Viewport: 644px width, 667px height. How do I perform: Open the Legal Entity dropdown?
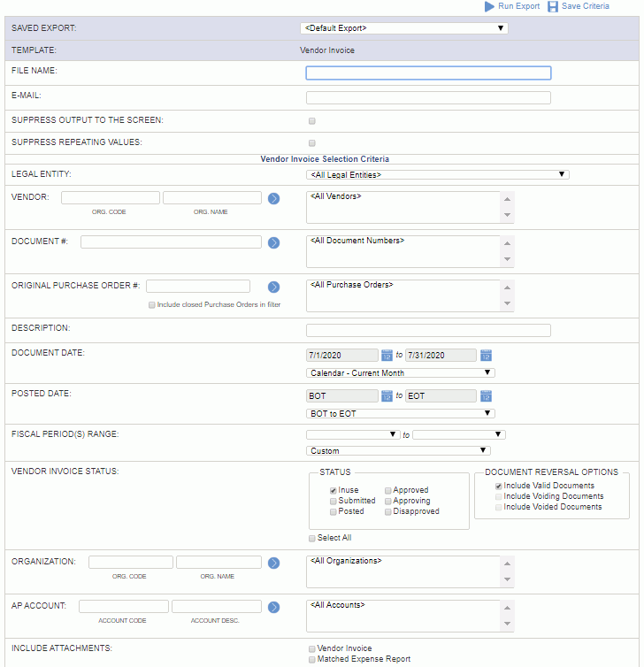coord(438,174)
